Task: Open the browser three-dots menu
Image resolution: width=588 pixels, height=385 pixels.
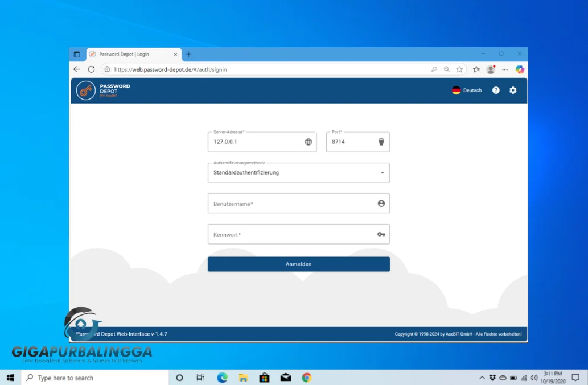Action: click(505, 69)
